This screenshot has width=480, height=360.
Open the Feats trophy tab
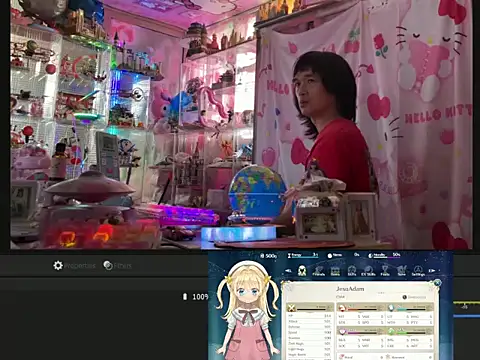(385, 271)
